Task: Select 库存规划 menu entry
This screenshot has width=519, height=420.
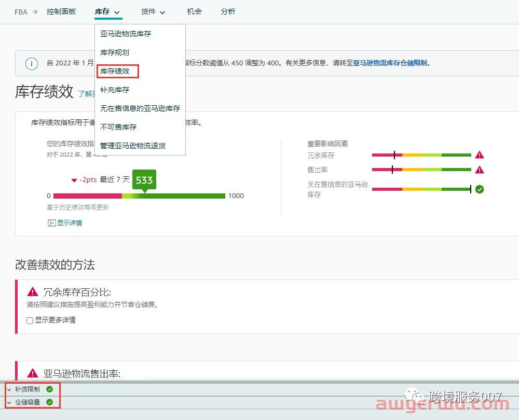Action: click(x=115, y=52)
